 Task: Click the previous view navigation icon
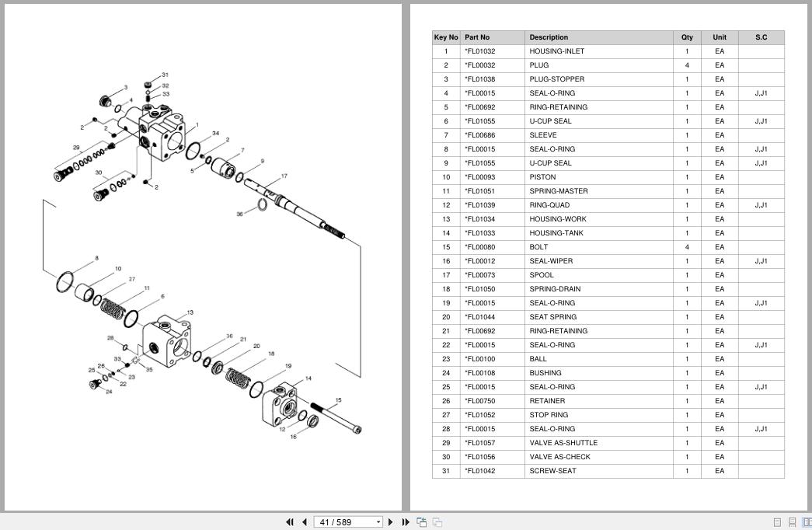421,522
